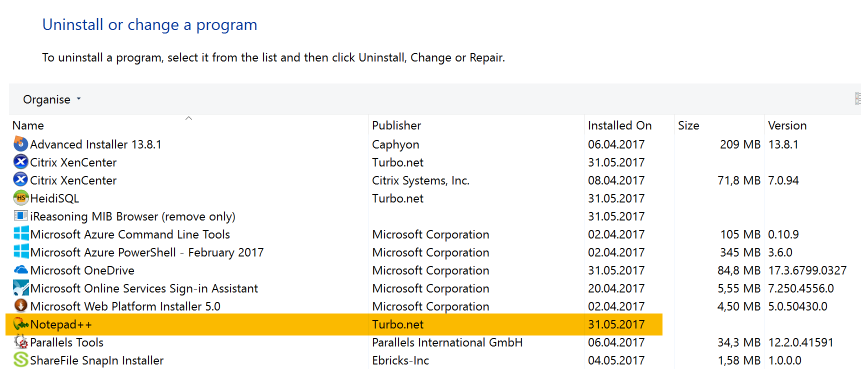Select the Citrix XenCenter entry published by Turbo.net
Image resolution: width=861 pixels, height=369 pixels.
point(73,163)
